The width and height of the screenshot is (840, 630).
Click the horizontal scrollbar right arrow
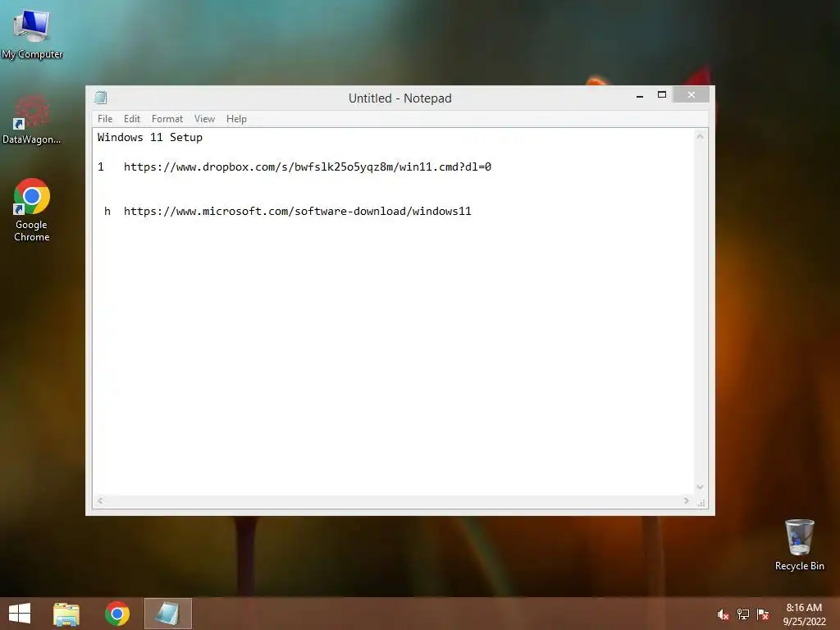687,501
